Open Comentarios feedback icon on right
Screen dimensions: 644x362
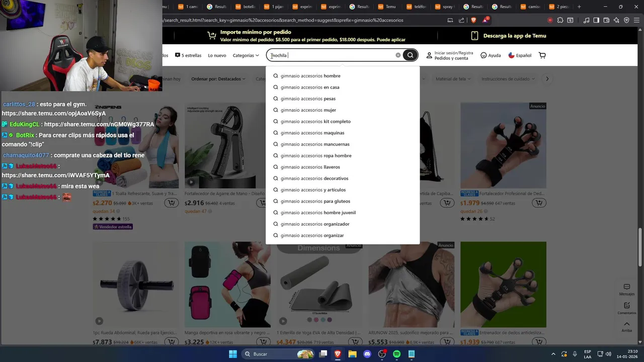(x=627, y=308)
